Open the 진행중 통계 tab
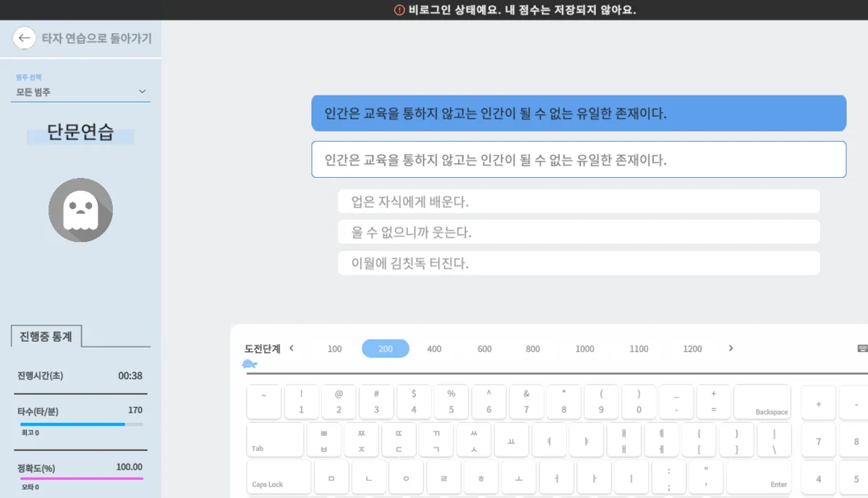This screenshot has height=498, width=868. click(47, 336)
